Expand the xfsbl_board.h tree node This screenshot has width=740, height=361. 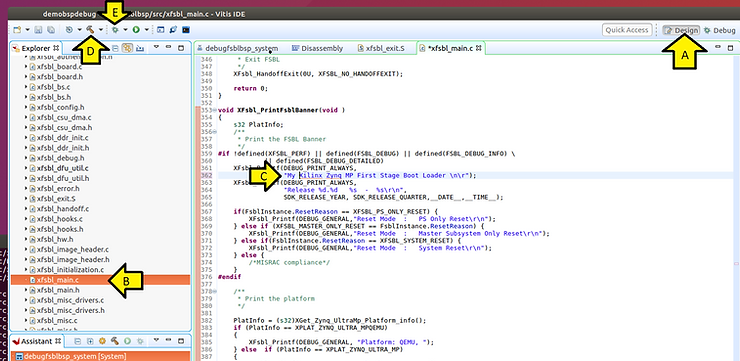26,76
